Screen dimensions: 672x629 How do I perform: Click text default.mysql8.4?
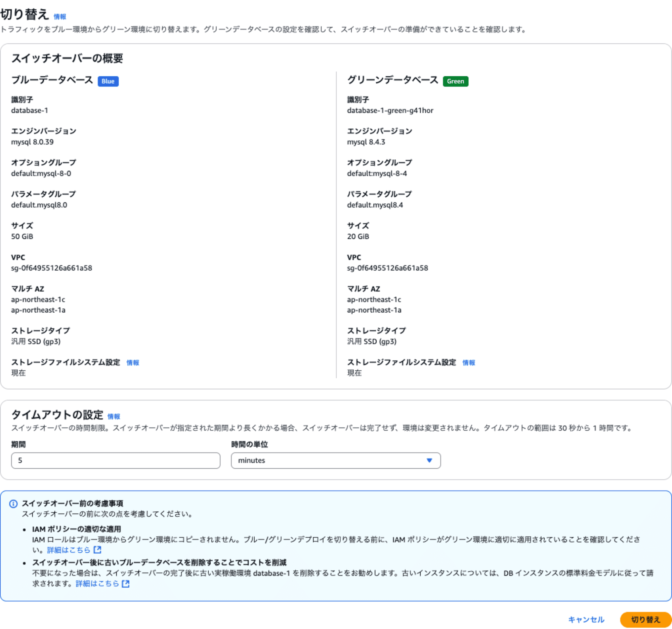[x=375, y=205]
